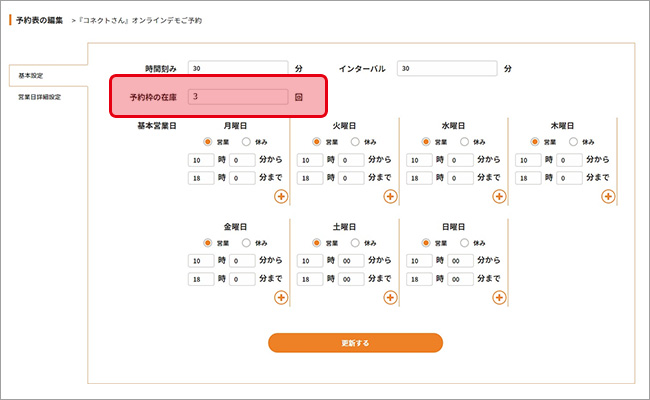Open the 基本設定 tab
Screen dimensions: 650x400
point(31,76)
